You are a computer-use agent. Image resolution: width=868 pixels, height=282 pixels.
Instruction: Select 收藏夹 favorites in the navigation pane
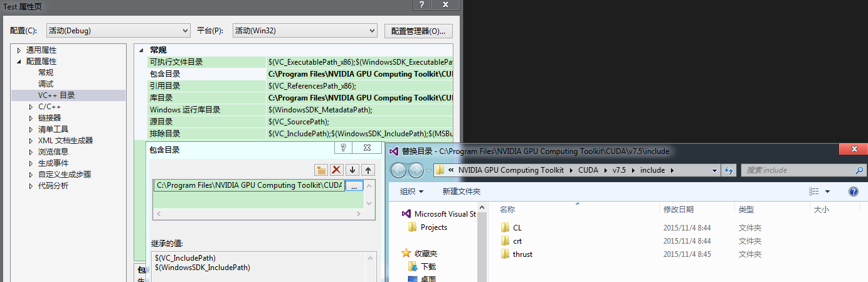419,253
